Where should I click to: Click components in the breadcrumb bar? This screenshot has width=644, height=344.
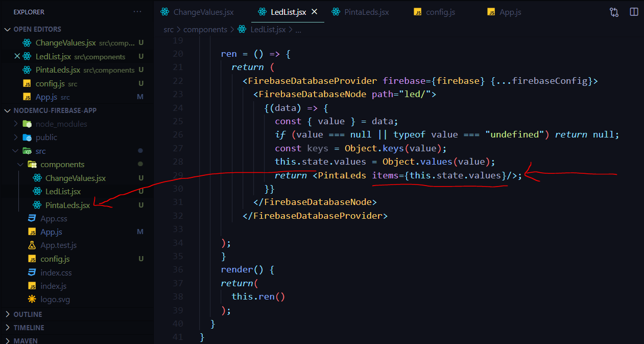pyautogui.click(x=205, y=29)
